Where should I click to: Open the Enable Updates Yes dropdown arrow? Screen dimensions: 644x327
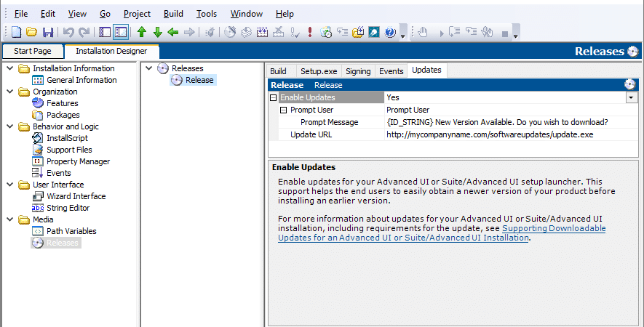[x=632, y=97]
